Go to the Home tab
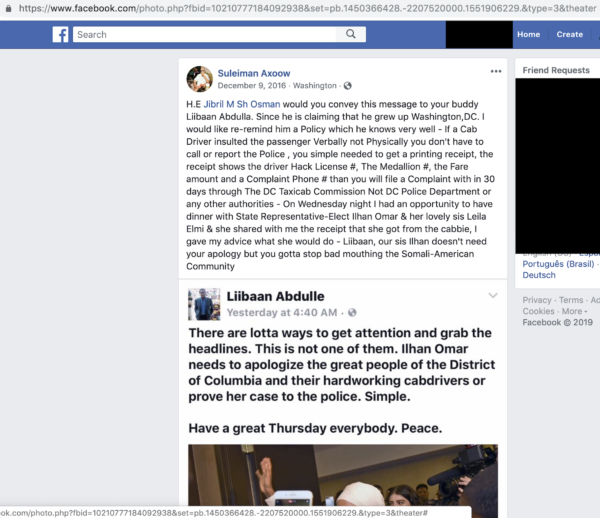The image size is (600, 518). tap(528, 34)
